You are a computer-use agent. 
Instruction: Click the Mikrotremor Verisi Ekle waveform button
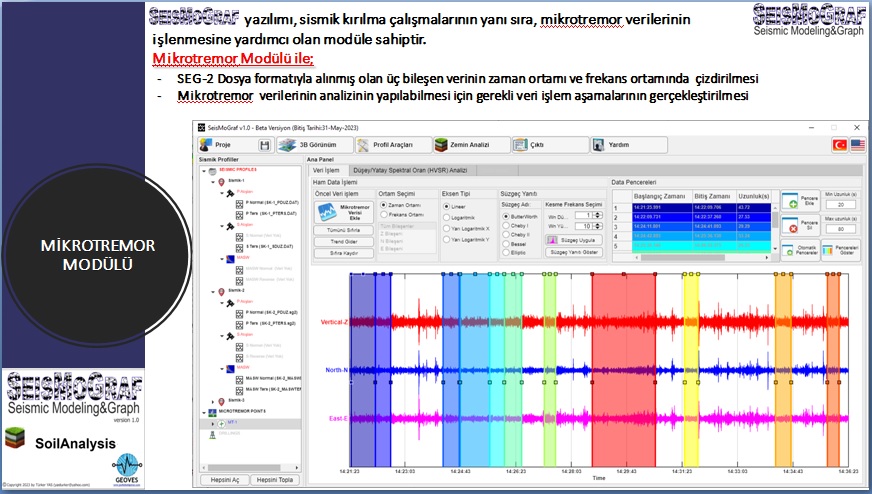344,212
